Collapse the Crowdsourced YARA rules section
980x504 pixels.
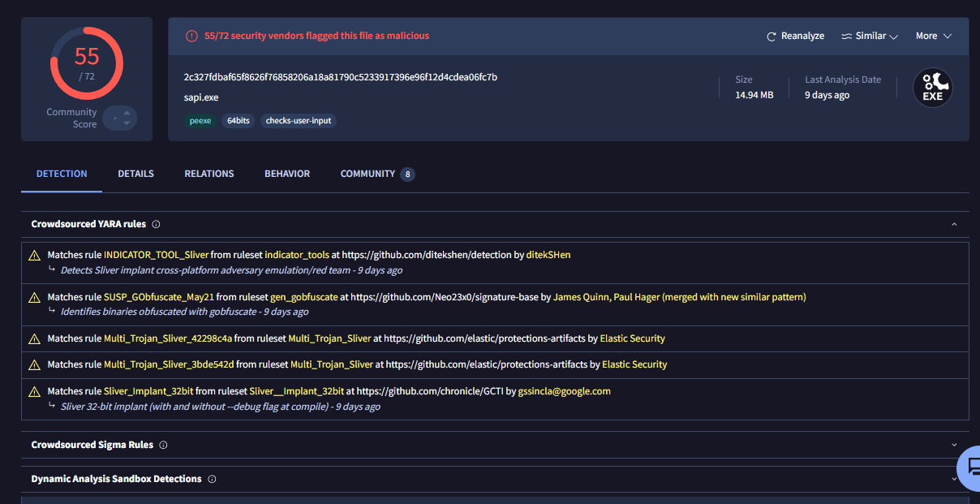[x=954, y=224]
